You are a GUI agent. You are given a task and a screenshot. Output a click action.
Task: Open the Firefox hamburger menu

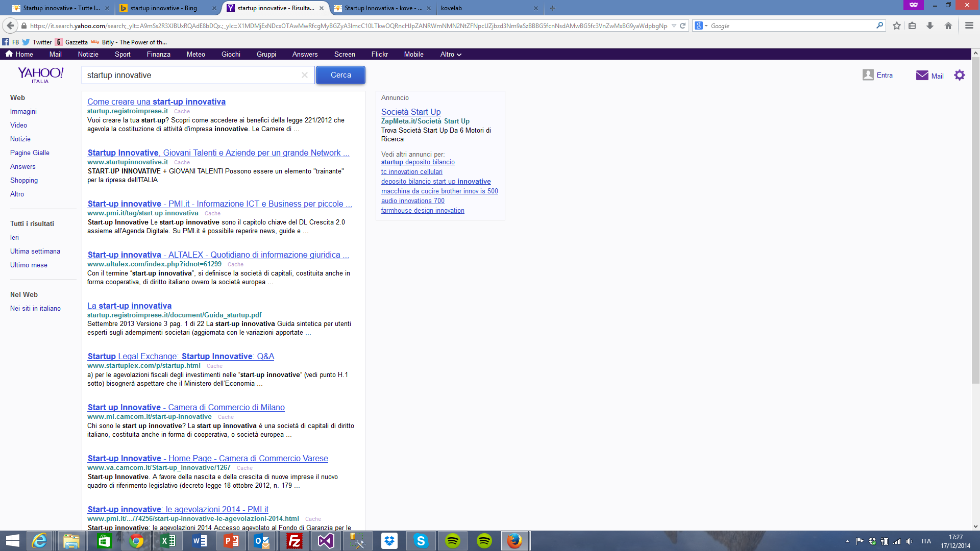click(x=969, y=26)
